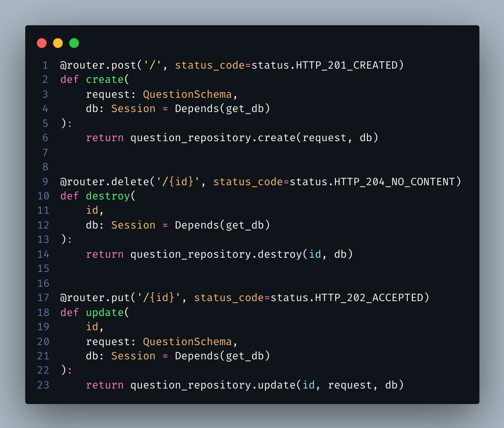Click line number 17 in gutter

pos(43,298)
